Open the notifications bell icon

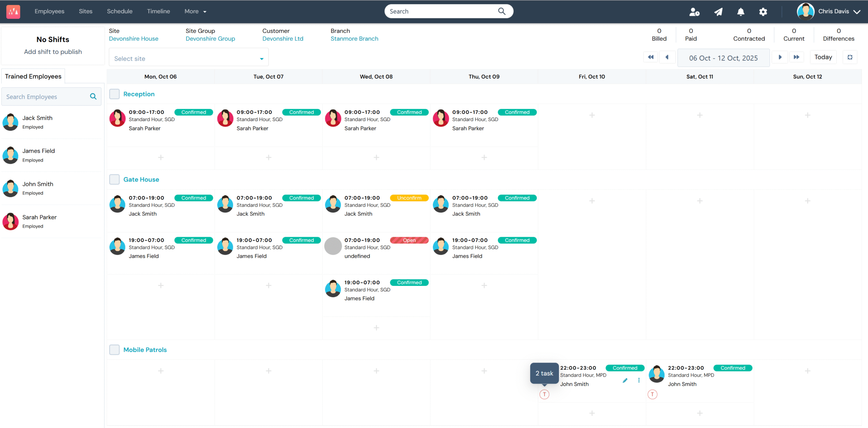tap(741, 12)
